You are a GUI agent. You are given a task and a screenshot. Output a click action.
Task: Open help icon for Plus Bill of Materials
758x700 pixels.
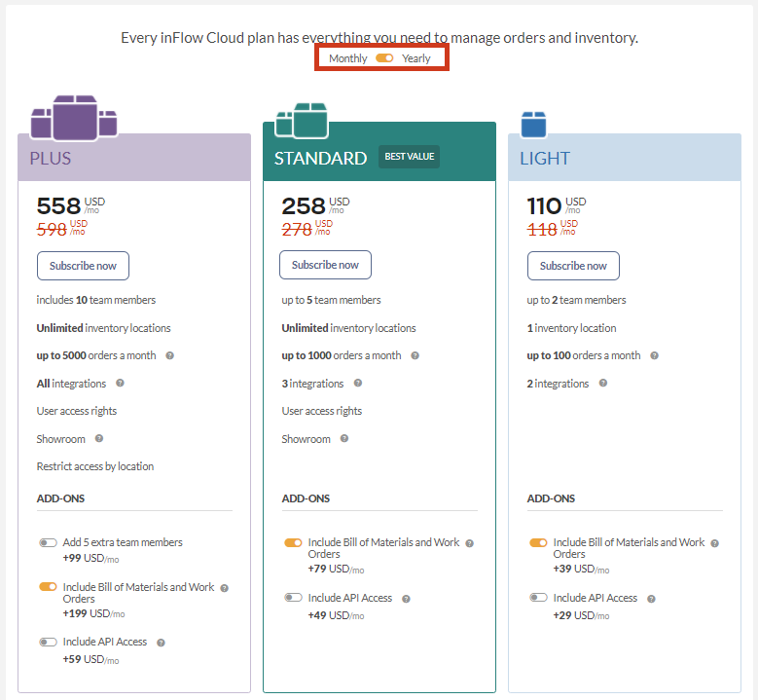pos(225,588)
